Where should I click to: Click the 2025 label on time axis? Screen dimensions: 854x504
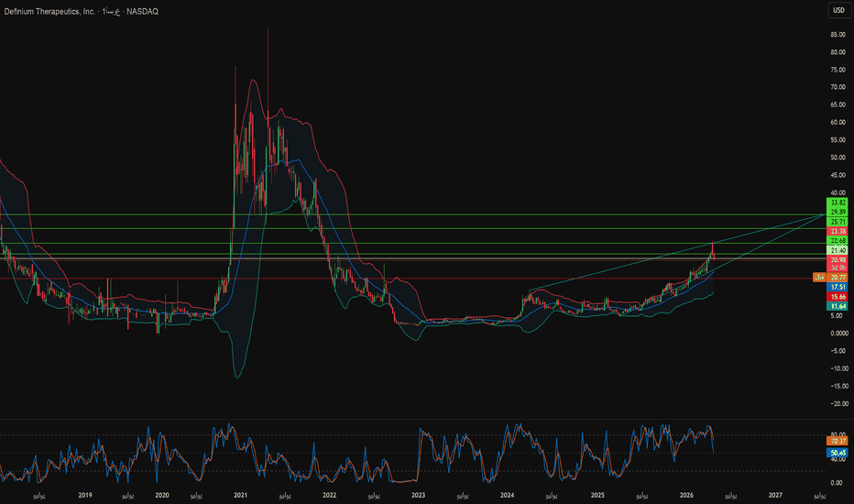pos(597,495)
